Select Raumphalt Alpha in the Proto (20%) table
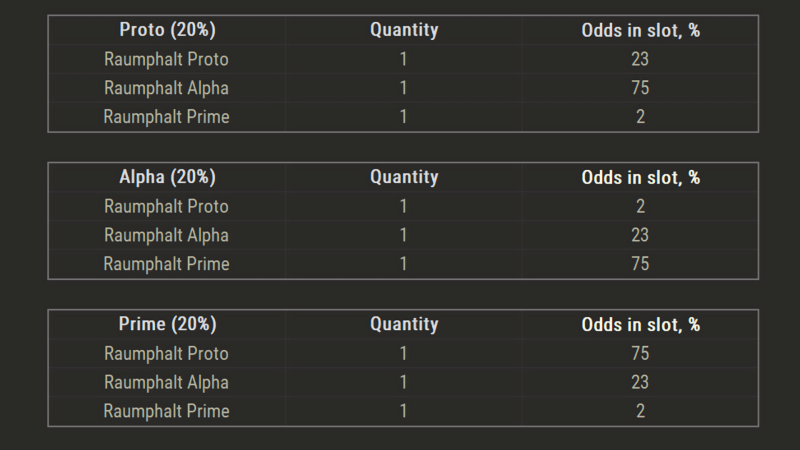This screenshot has width=800, height=450. (x=166, y=88)
